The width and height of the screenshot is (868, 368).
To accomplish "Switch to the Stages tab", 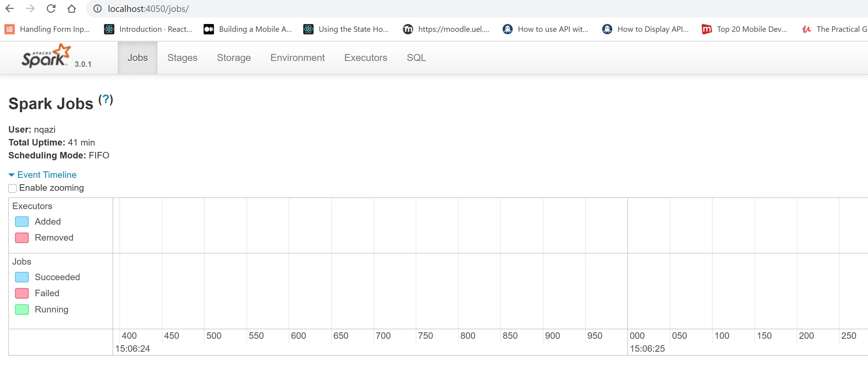I will click(x=182, y=58).
